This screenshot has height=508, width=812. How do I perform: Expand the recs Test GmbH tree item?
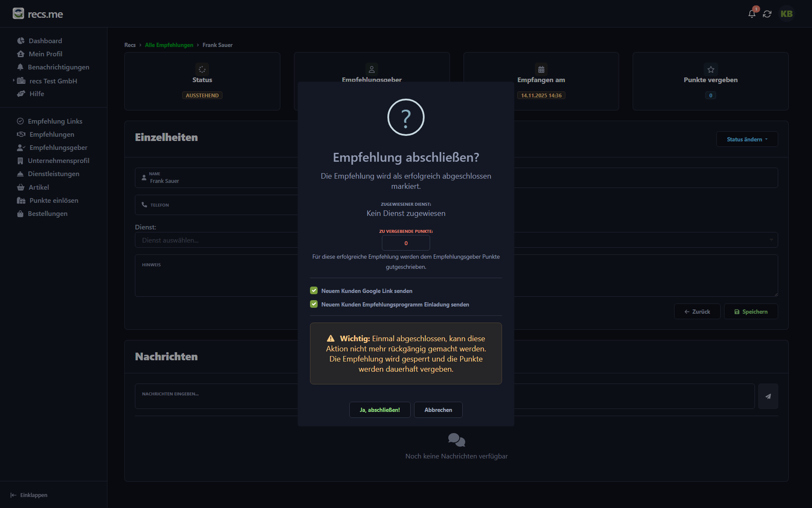tap(14, 80)
